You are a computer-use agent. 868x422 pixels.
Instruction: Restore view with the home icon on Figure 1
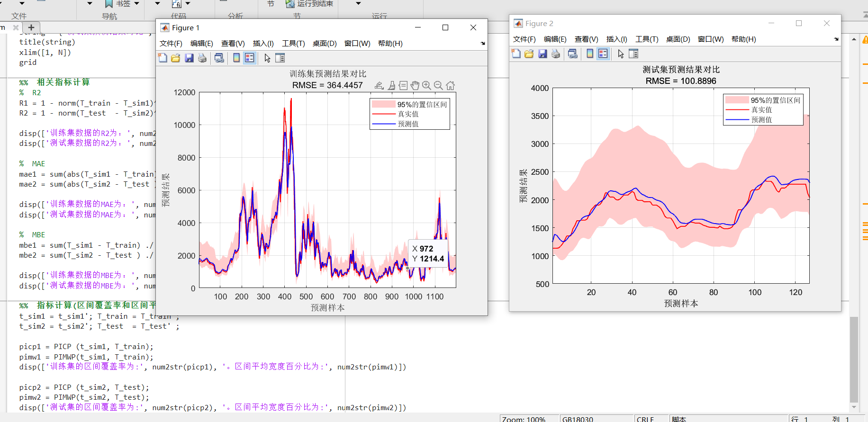coord(451,86)
